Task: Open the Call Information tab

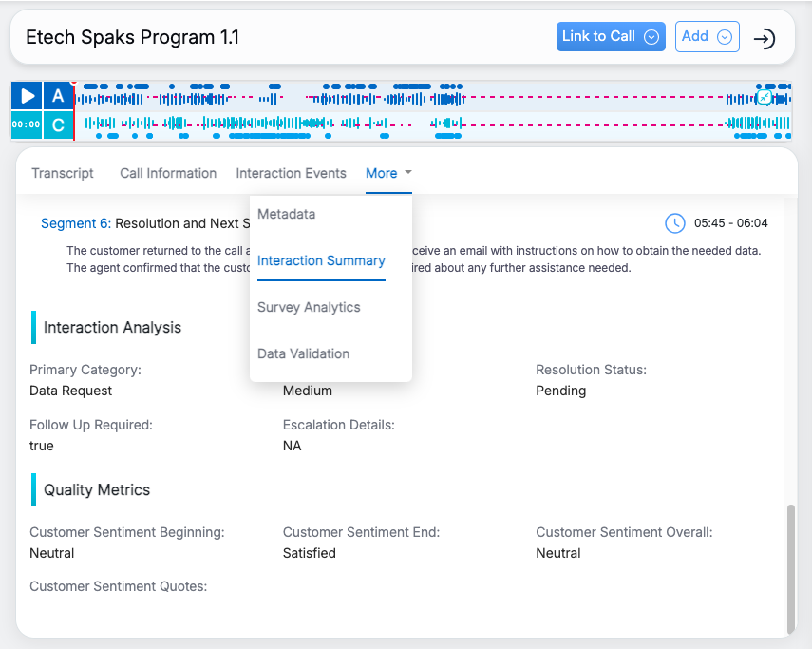Action: tap(168, 173)
